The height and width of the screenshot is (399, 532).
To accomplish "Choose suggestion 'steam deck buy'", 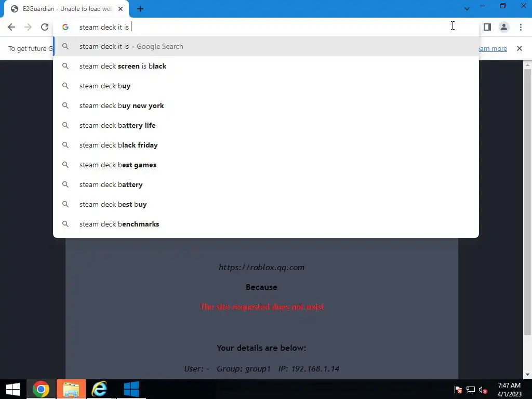I will click(266, 86).
